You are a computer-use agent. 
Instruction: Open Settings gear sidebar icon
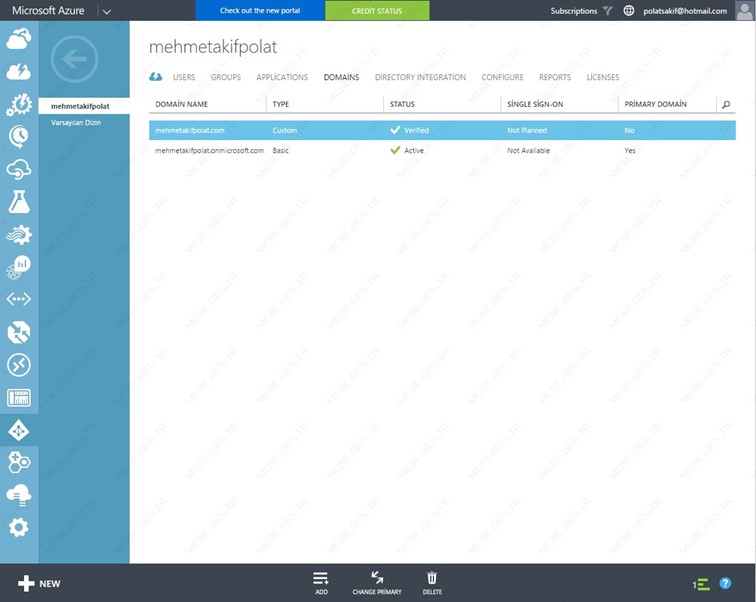pos(19,528)
